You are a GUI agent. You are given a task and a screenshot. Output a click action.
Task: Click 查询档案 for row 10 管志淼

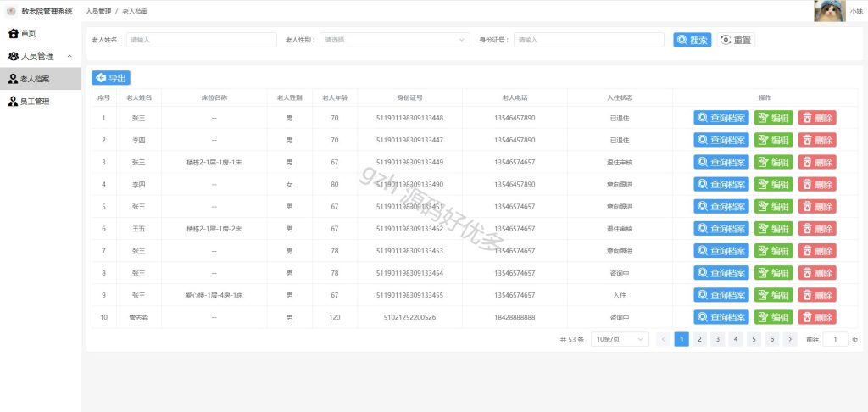coord(721,317)
